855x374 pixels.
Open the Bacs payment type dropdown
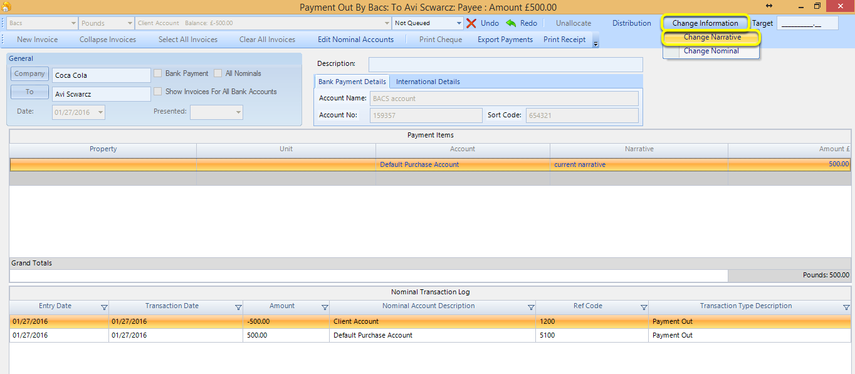74,23
